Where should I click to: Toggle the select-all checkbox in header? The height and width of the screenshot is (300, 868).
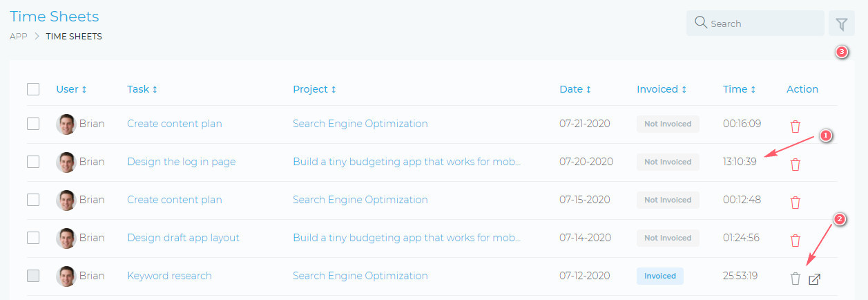click(33, 89)
